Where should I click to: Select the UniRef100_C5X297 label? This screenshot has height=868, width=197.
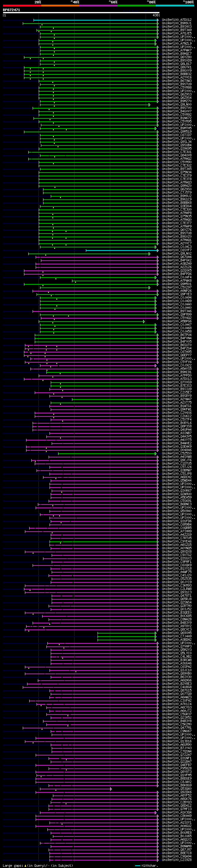click(176, 288)
